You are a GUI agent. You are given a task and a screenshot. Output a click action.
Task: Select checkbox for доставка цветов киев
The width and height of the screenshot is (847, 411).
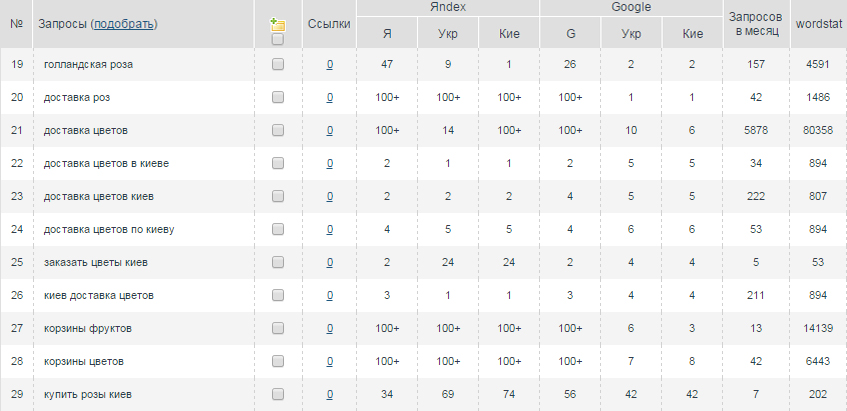(278, 196)
